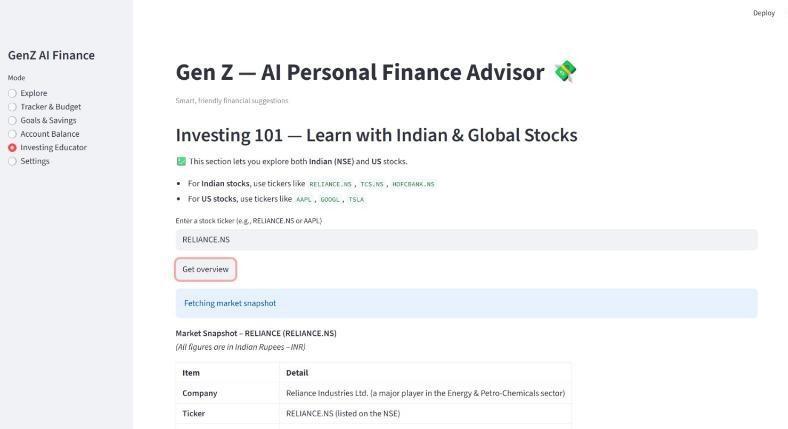Click the Deploy button
The height and width of the screenshot is (429, 788).
[763, 13]
